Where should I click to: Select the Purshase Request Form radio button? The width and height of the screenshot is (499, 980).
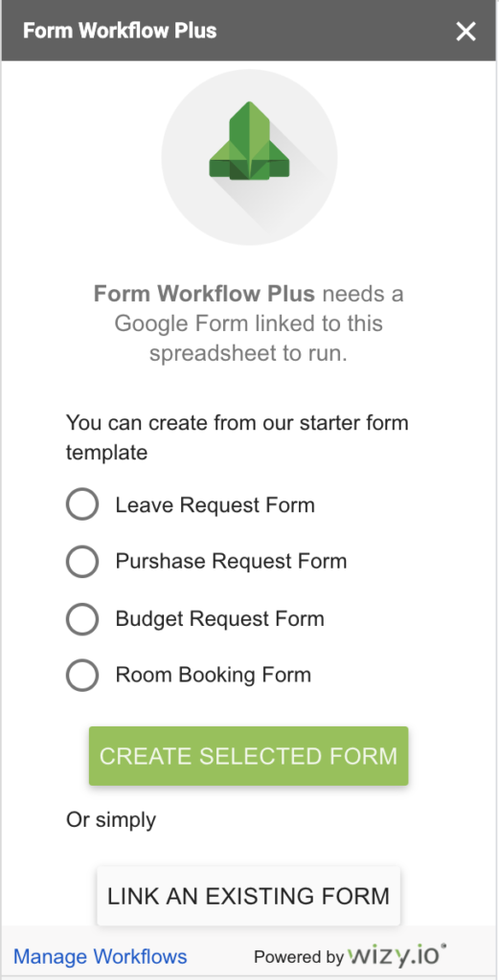[x=82, y=561]
